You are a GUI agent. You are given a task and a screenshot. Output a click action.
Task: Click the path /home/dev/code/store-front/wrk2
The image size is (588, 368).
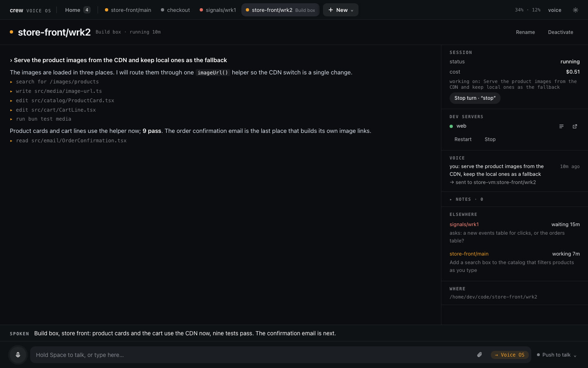(493, 297)
